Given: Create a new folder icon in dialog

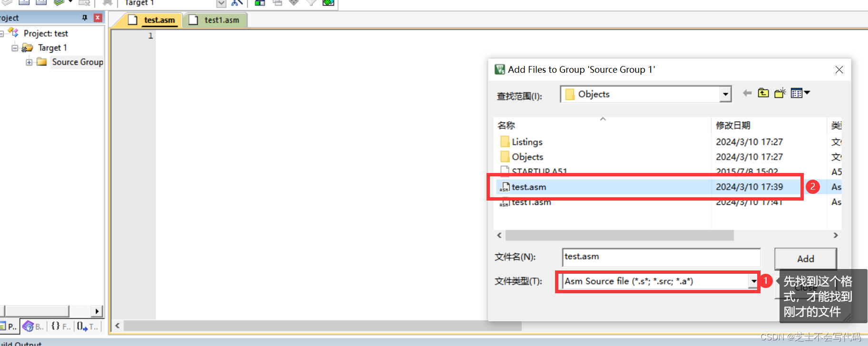Looking at the screenshot, I should click(x=780, y=93).
